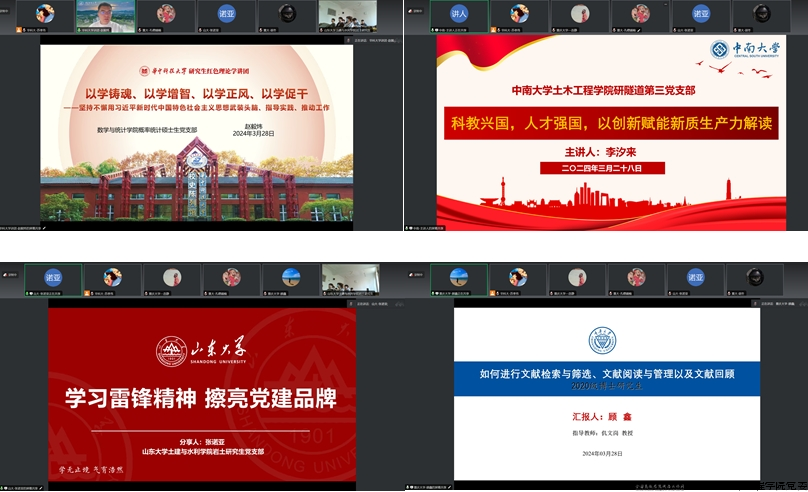Click recording indicator in 华中科技大学 meeting
Image resolution: width=808 pixels, height=492 pixels.
pyautogui.click(x=5, y=11)
